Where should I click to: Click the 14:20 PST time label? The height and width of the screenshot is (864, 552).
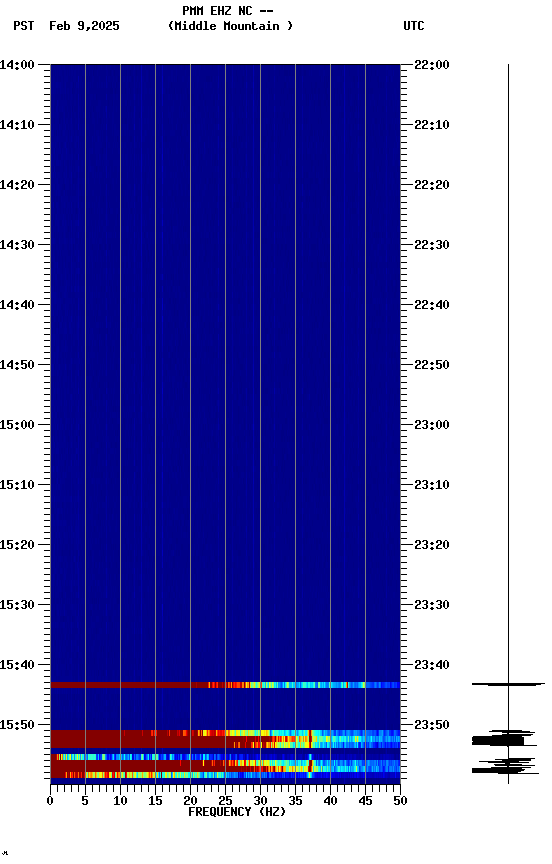17,185
